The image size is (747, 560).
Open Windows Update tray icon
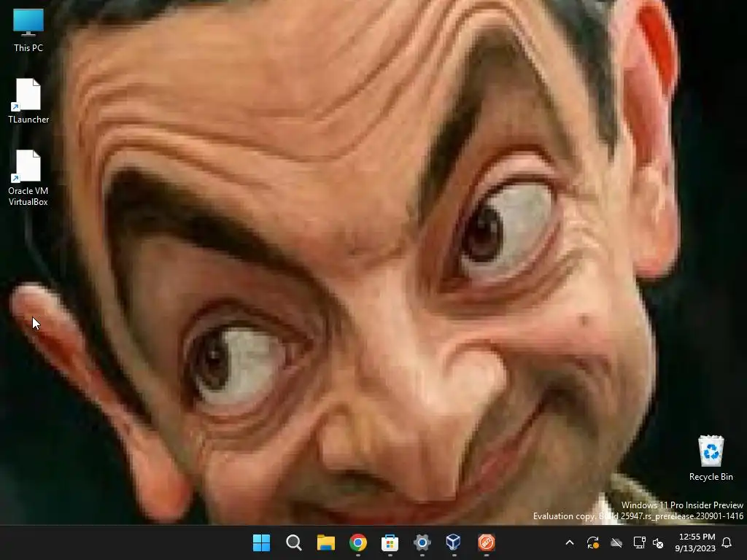[x=592, y=542]
